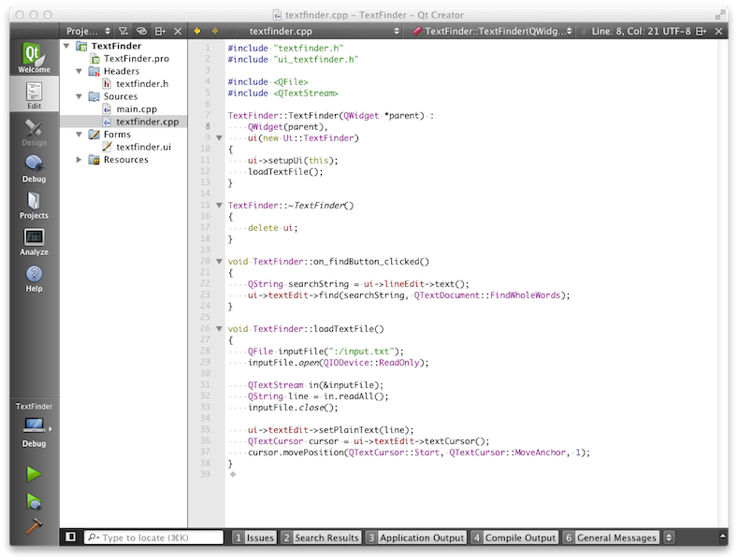Split the editor view
This screenshot has height=560, width=738.
pyautogui.click(x=702, y=31)
